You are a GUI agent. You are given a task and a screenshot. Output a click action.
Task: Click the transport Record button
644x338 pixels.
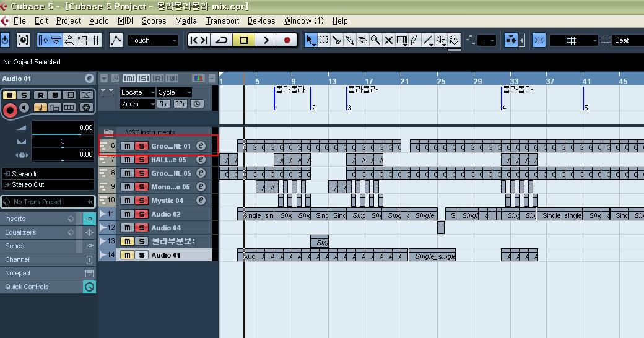287,40
